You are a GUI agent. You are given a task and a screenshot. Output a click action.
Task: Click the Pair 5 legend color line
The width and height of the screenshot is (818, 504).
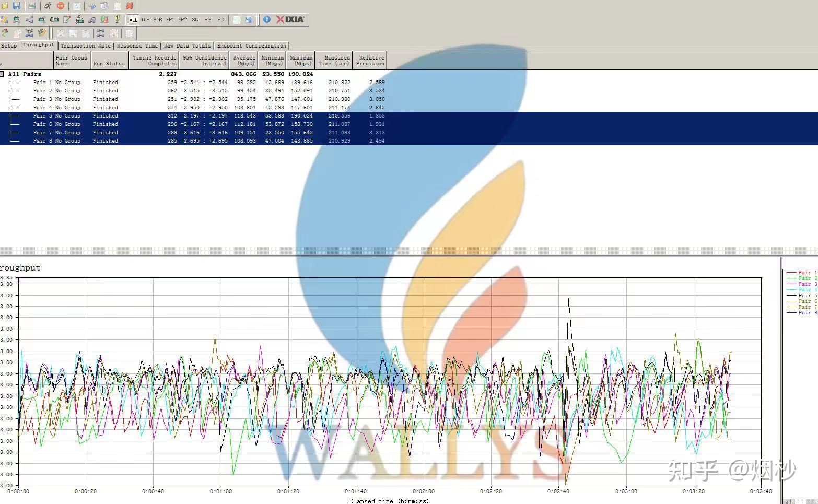click(x=791, y=295)
